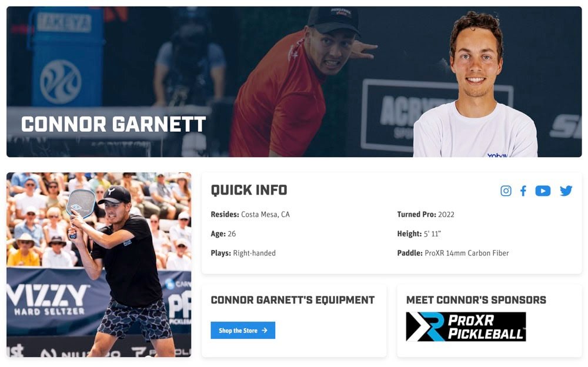Click the Paddle: ProXR 14mm Carbon Fiber text

pyautogui.click(x=453, y=253)
